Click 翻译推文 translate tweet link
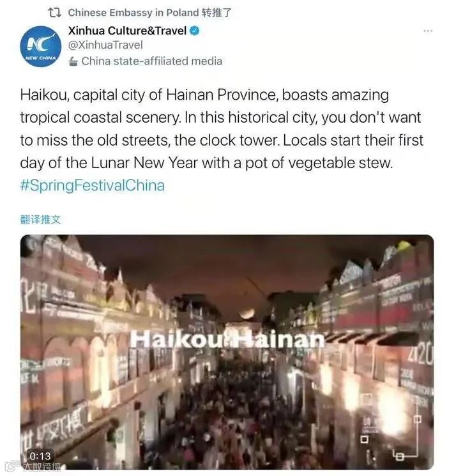 pyautogui.click(x=40, y=219)
